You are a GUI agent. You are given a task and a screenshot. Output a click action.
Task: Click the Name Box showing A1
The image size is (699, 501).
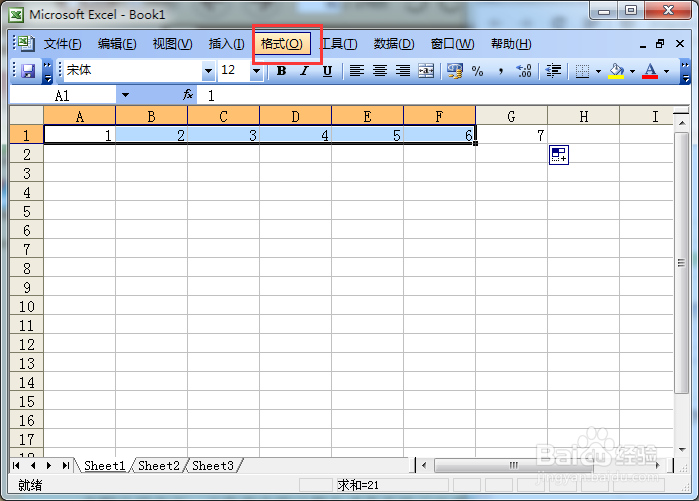pyautogui.click(x=62, y=95)
